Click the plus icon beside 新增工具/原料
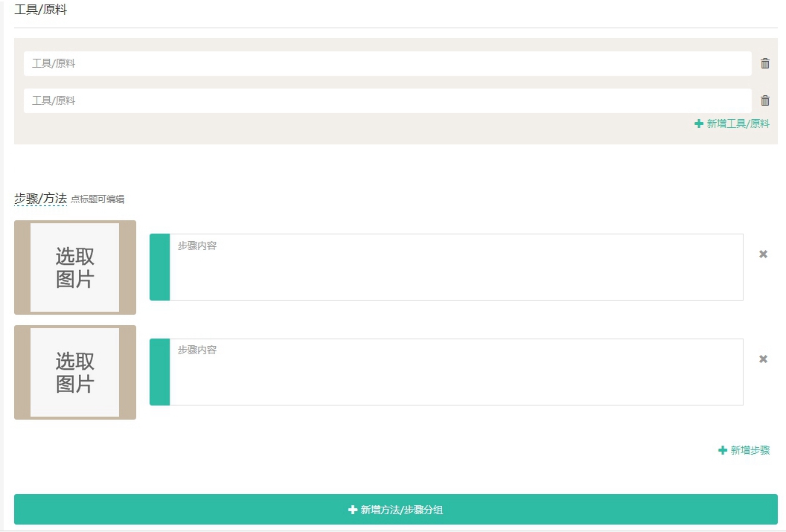Image resolution: width=786 pixels, height=532 pixels. [699, 124]
